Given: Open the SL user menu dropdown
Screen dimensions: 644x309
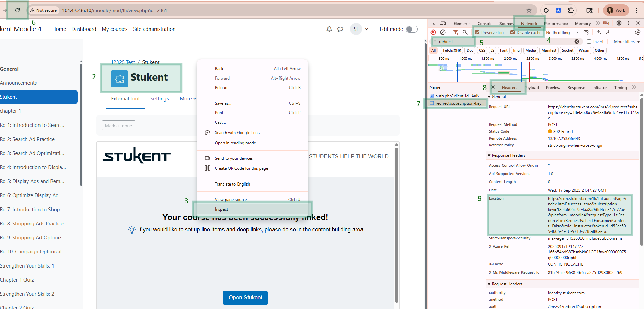Looking at the screenshot, I should tap(359, 29).
